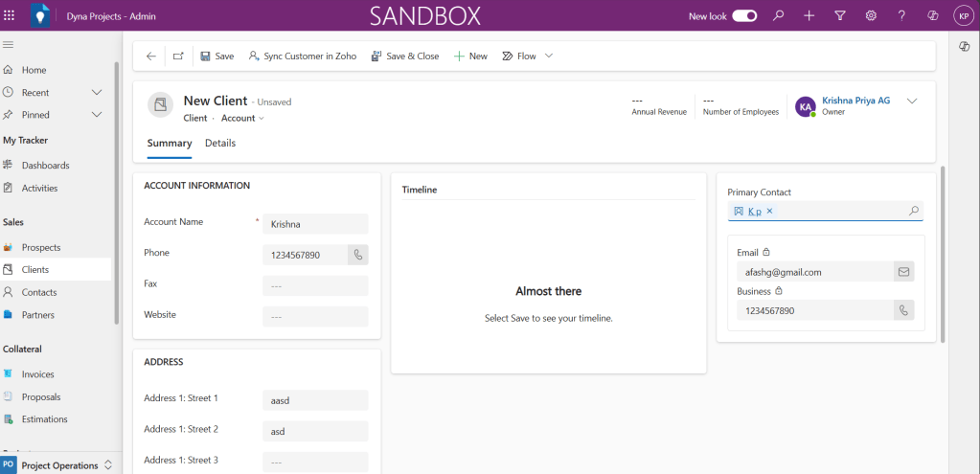Click the email envelope icon next to Email

pos(903,272)
